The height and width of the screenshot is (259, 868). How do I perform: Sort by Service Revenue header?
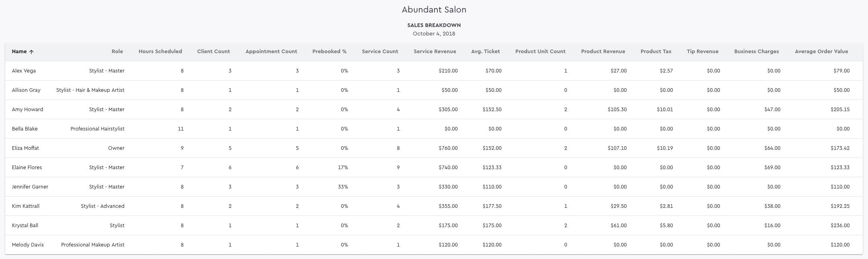[x=435, y=52]
